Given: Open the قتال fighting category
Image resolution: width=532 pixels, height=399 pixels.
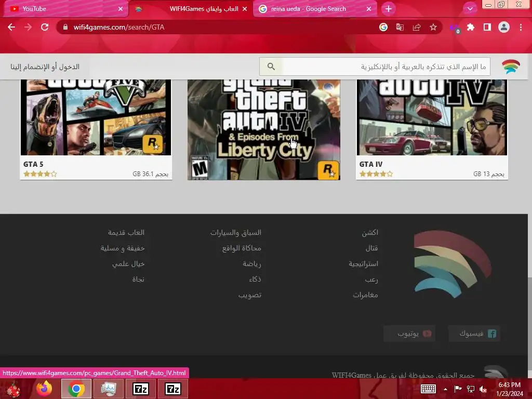Looking at the screenshot, I should (x=371, y=248).
